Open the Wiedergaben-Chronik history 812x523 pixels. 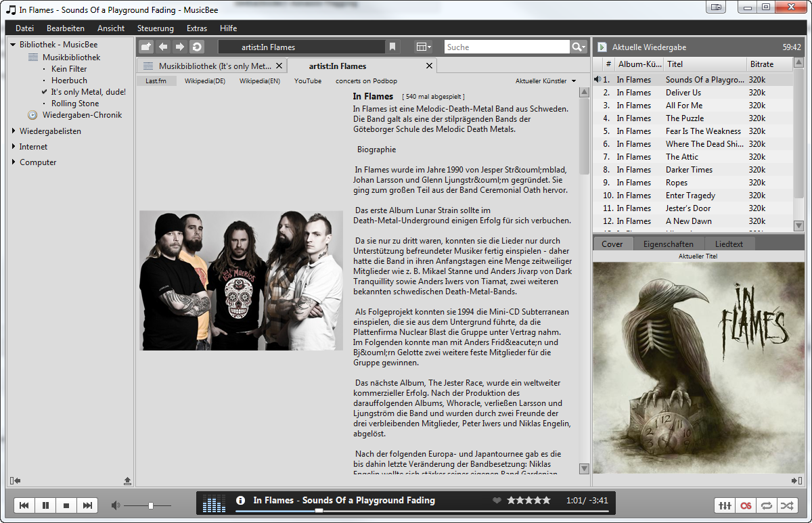click(82, 115)
